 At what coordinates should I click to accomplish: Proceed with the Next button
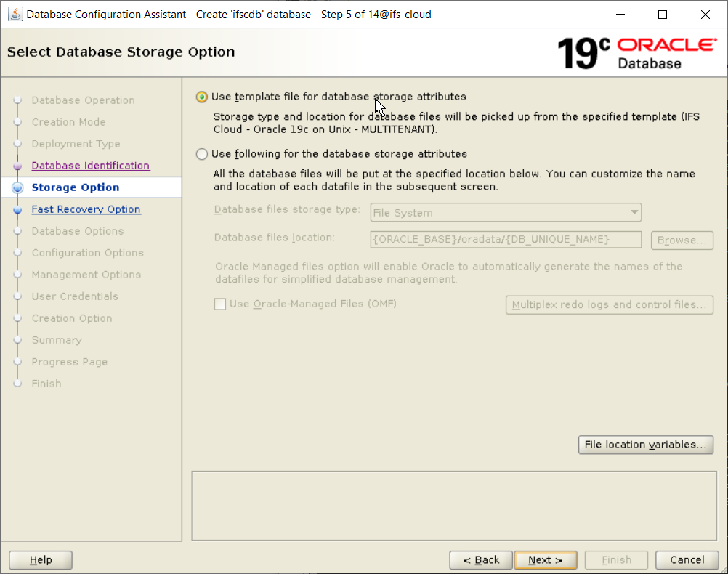tap(546, 560)
